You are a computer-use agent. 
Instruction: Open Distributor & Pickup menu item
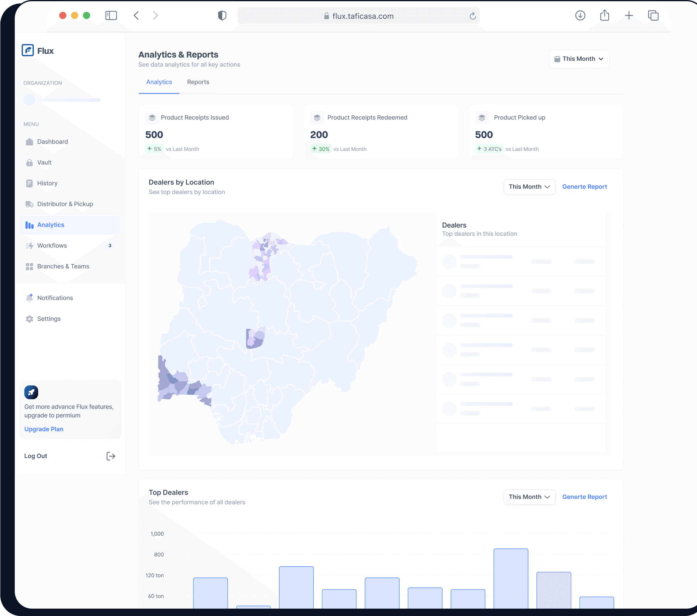point(70,204)
